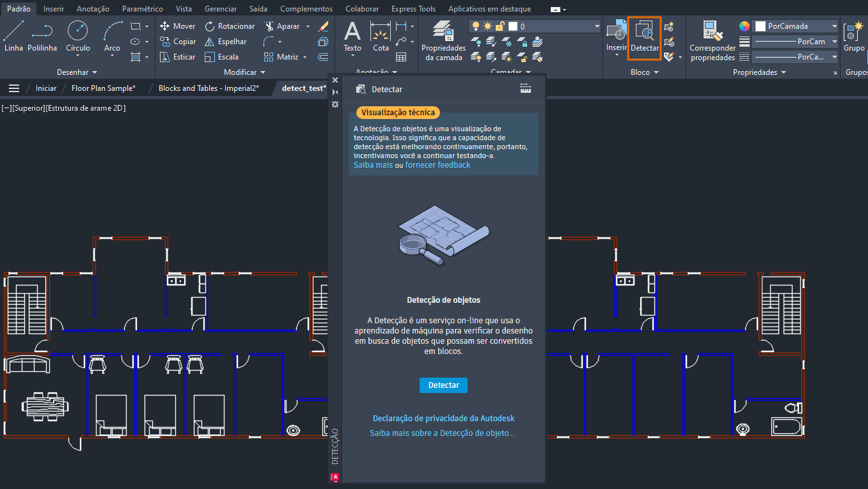Viewport: 868px width, 489px height.
Task: Click the [Superior] view control label
Action: pyautogui.click(x=28, y=108)
